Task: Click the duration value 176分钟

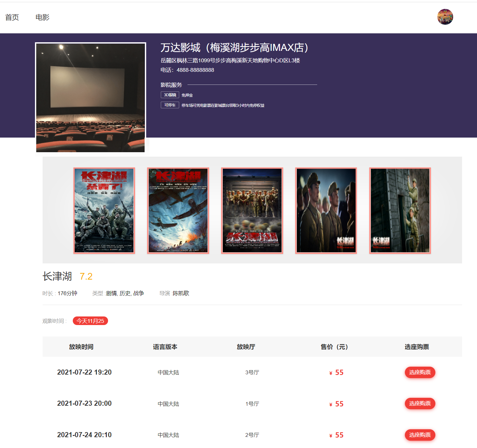Action: pyautogui.click(x=67, y=293)
